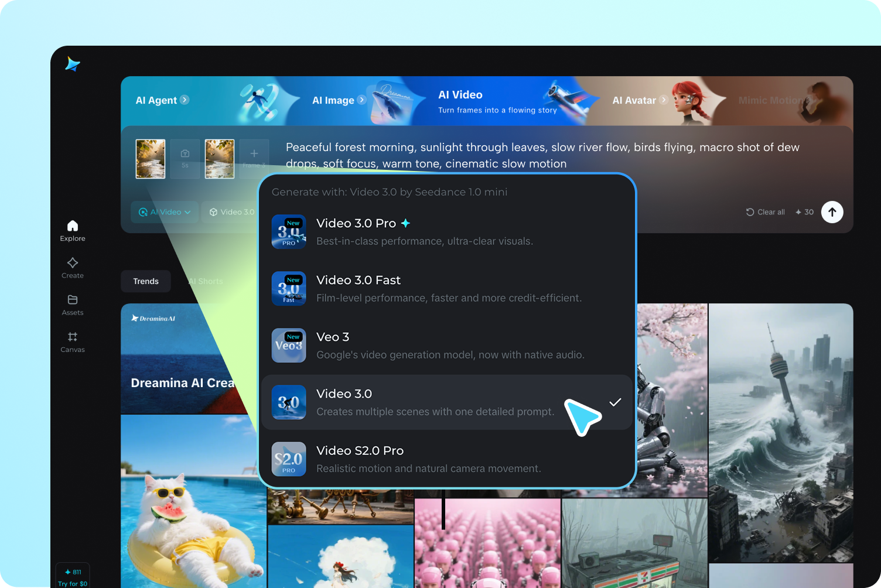Open the Create section in sidebar
The width and height of the screenshot is (881, 588).
click(73, 268)
